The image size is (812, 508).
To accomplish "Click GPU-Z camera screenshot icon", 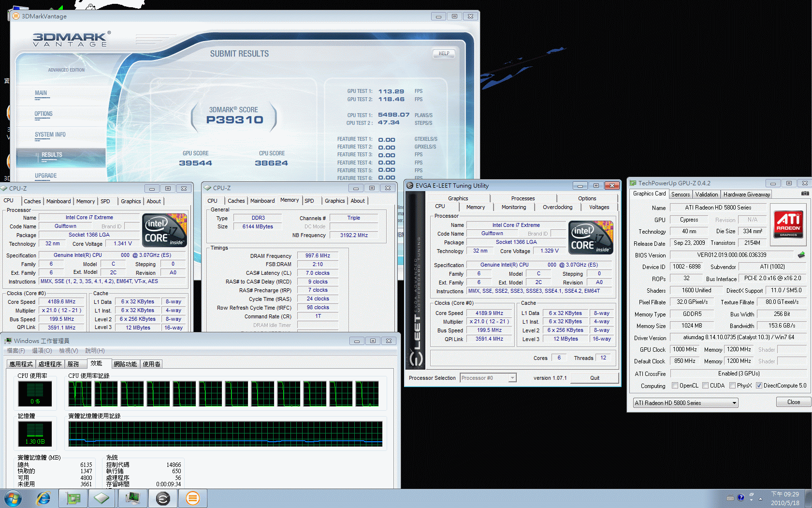I will click(x=805, y=194).
